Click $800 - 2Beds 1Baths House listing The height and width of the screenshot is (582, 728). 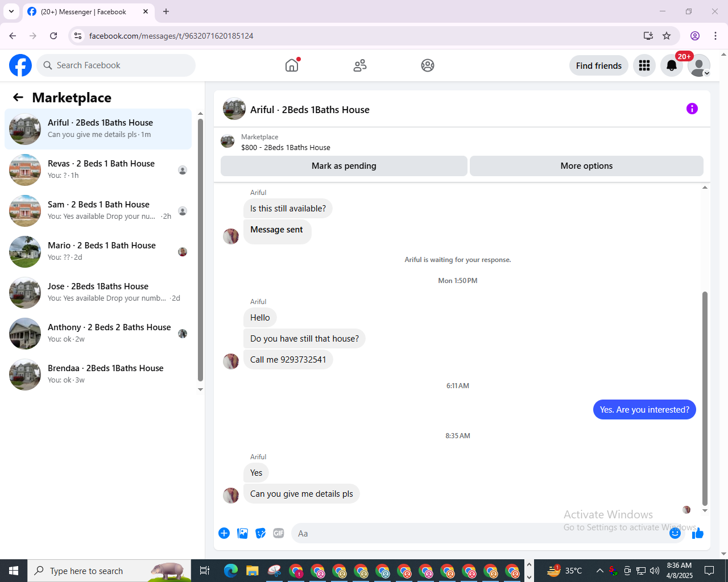[286, 147]
